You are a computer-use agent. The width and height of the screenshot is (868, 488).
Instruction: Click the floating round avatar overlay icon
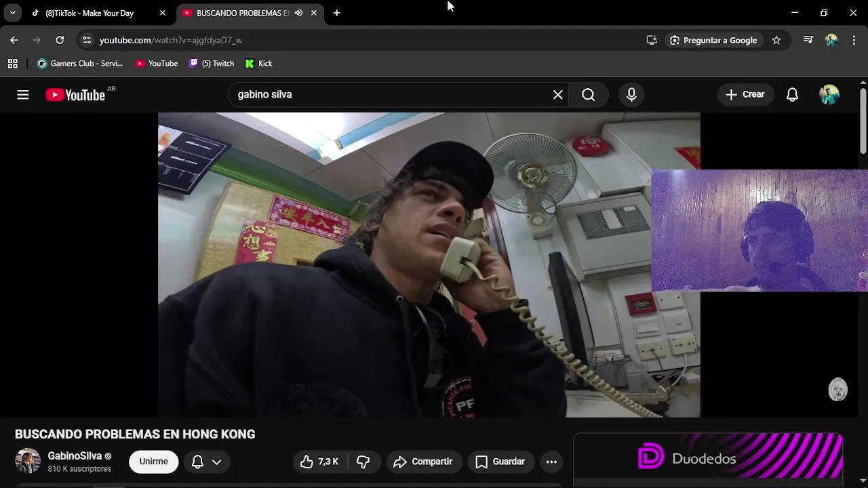(838, 390)
